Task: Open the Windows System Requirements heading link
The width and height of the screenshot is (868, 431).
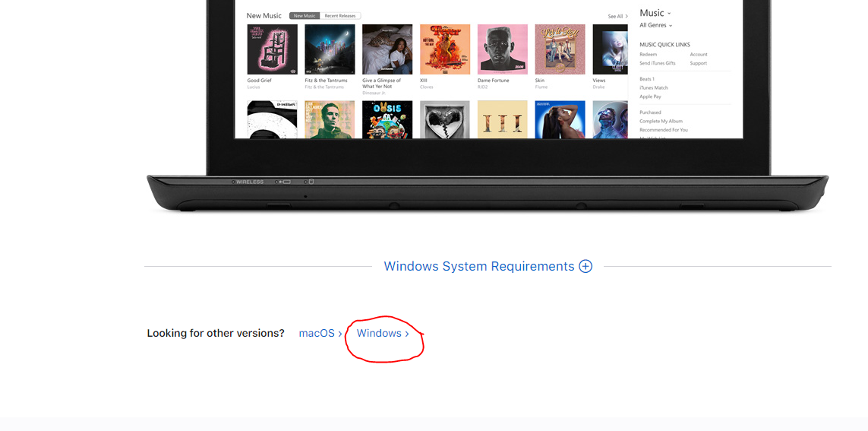Action: click(479, 267)
